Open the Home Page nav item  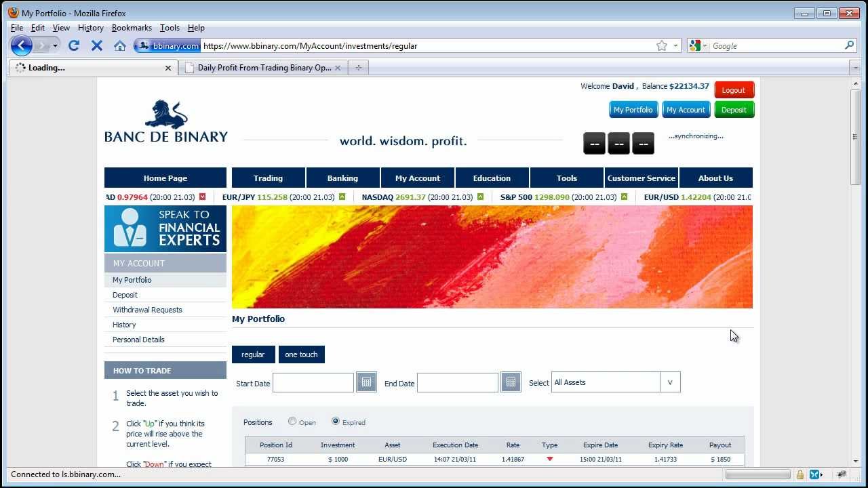coord(165,178)
